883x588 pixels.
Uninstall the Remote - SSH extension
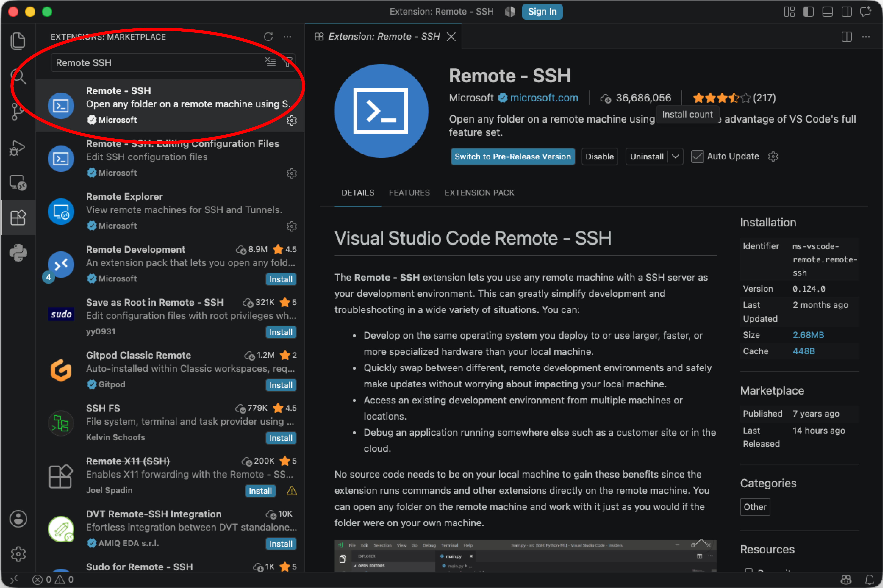[647, 156]
